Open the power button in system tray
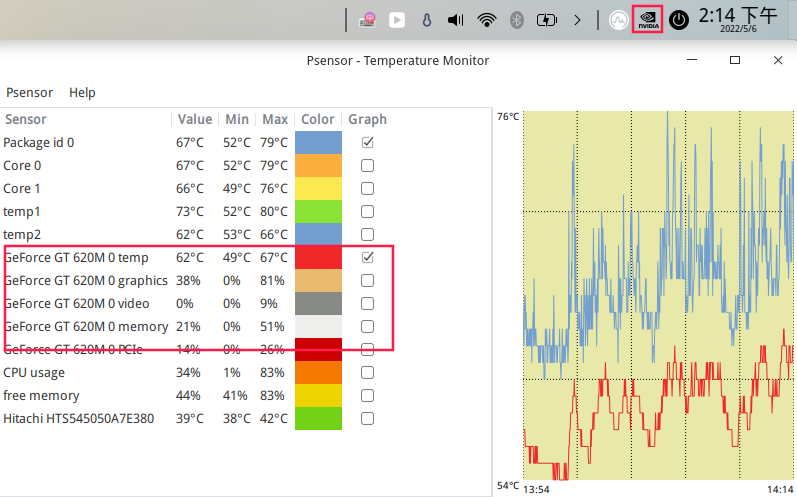 [679, 20]
